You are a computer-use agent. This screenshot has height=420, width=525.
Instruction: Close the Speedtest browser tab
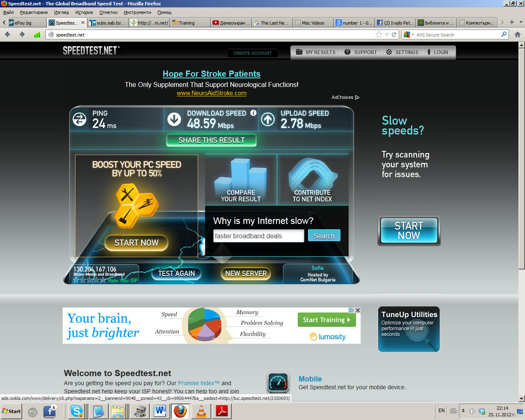[83, 23]
